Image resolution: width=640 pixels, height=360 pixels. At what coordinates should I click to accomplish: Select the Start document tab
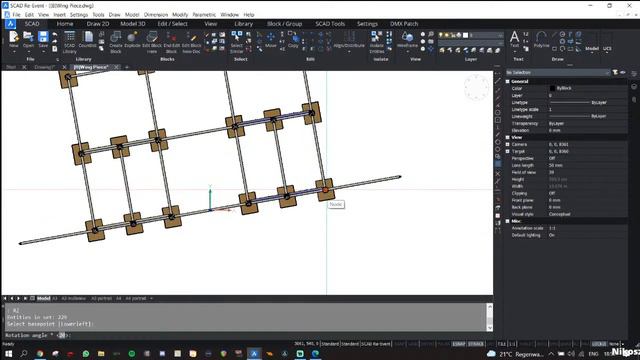(11, 67)
